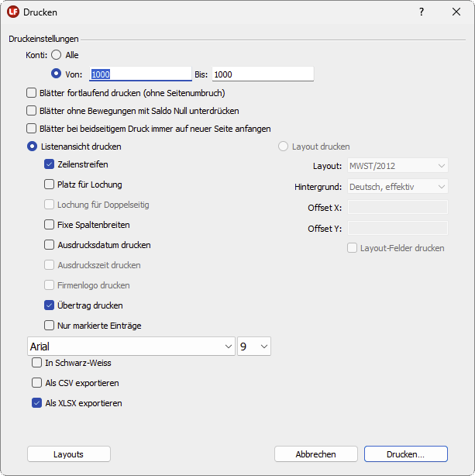Screen dimensions: 475x476
Task: Enable beidseitigem Druck neue Seite checkbox
Action: pyautogui.click(x=33, y=129)
